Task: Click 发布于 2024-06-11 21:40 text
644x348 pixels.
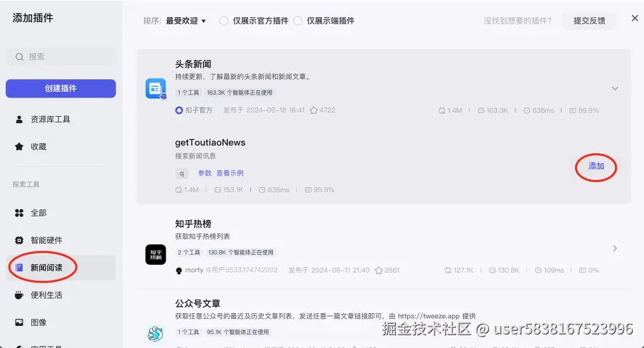Action: tap(328, 270)
